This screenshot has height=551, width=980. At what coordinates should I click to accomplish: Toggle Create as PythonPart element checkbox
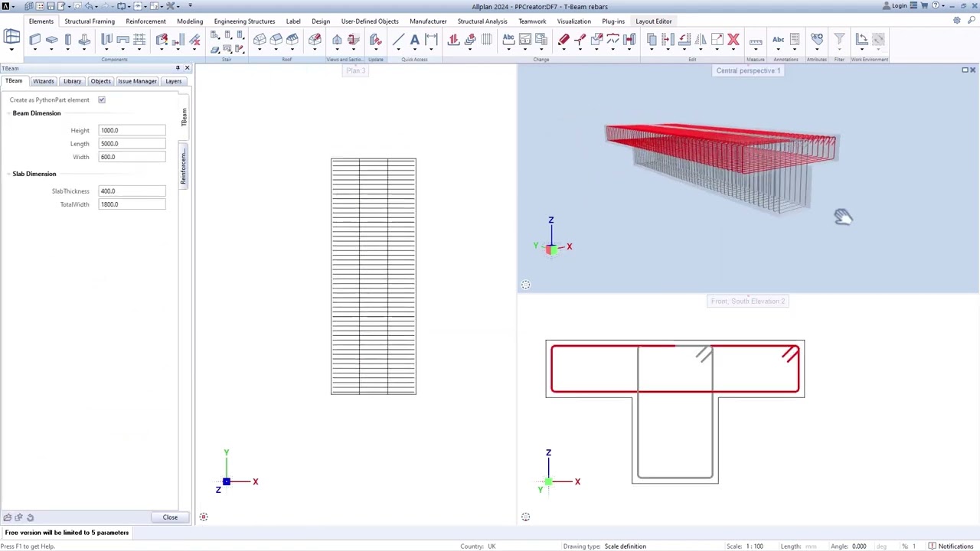(102, 99)
